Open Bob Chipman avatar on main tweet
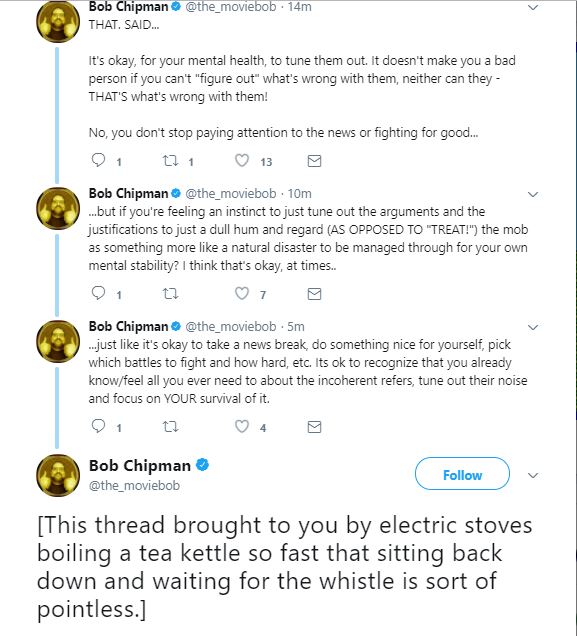Screen dimensions: 577x636 58,475
